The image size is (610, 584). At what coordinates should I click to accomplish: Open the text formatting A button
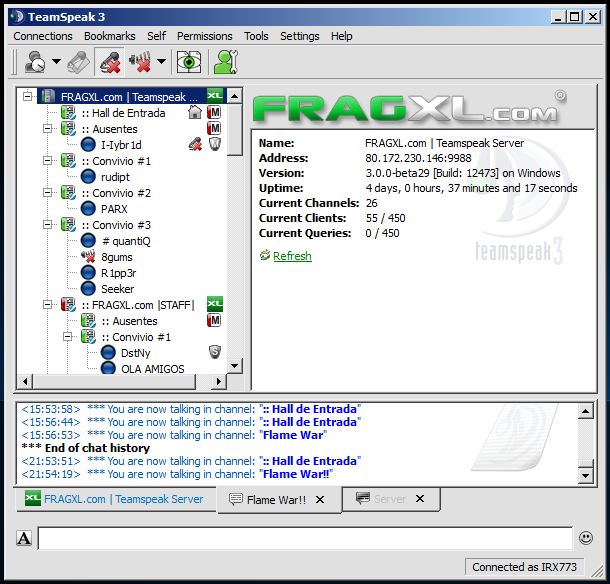click(24, 538)
